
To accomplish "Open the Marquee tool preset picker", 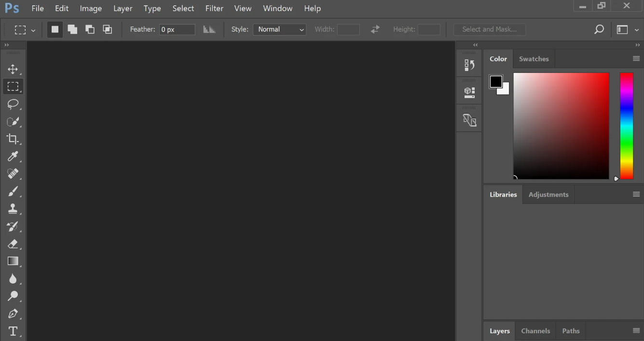I will pyautogui.click(x=25, y=29).
